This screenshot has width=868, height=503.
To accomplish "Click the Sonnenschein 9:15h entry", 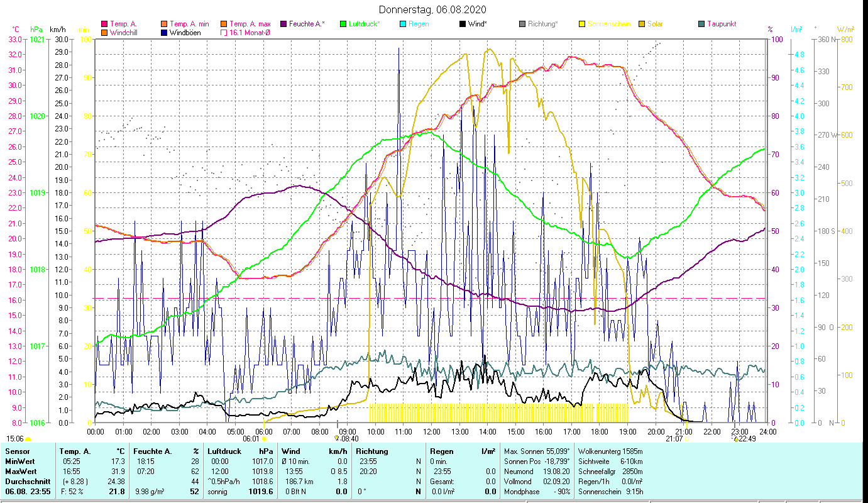I will point(610,492).
